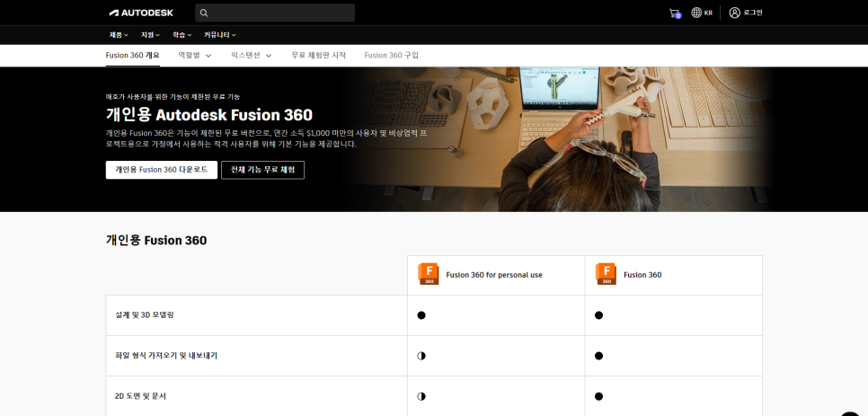Click full circle in 파일 형식 row Fusion 360 column
Viewport: 868px width, 416px height.
point(598,356)
